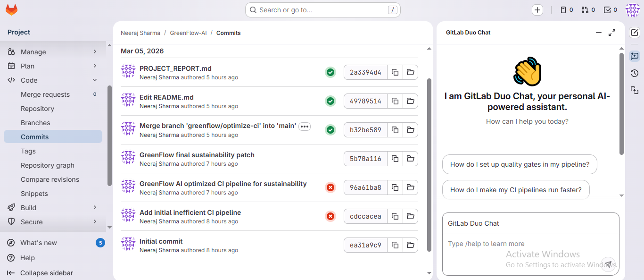Show full merge commit message with ellipsis
The height and width of the screenshot is (280, 644).
(x=305, y=126)
